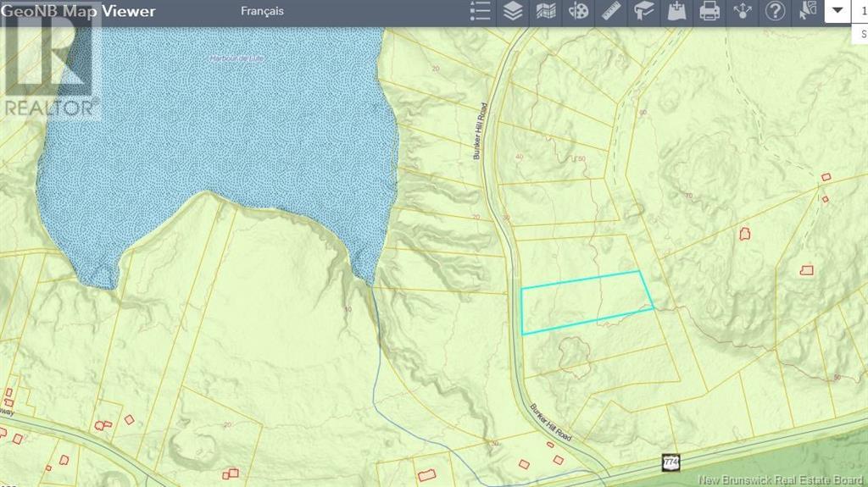Click the Add Data map-plus icon
868x487 pixels.
pos(676,11)
